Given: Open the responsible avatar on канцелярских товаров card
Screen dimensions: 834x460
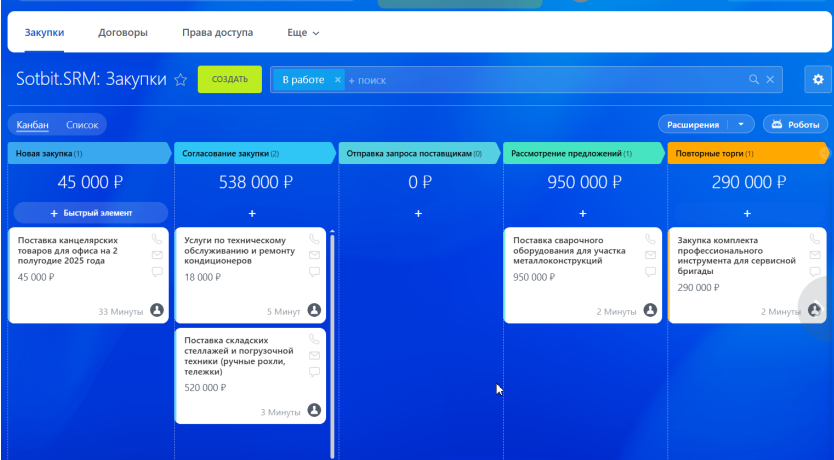Looking at the screenshot, I should (156, 310).
